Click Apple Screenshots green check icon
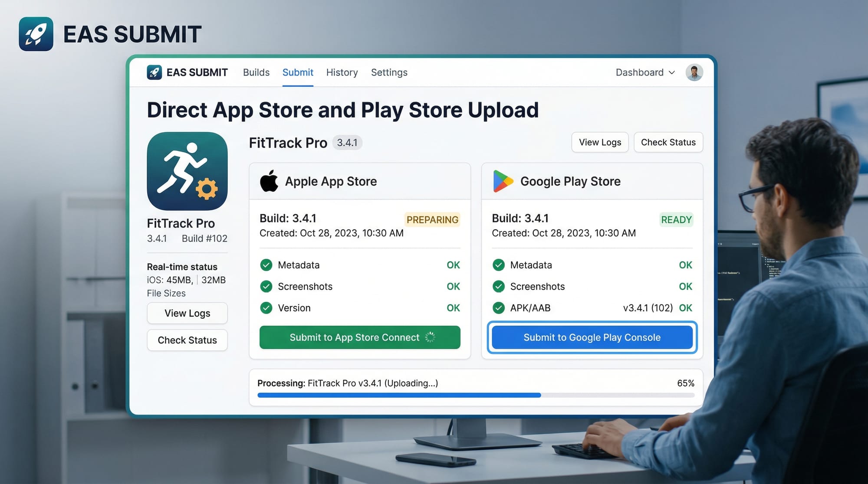Image resolution: width=868 pixels, height=484 pixels. (x=266, y=286)
